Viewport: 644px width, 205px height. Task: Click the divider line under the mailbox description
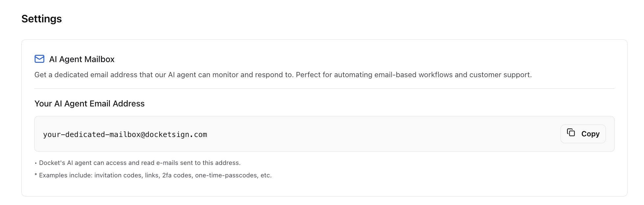(324, 88)
